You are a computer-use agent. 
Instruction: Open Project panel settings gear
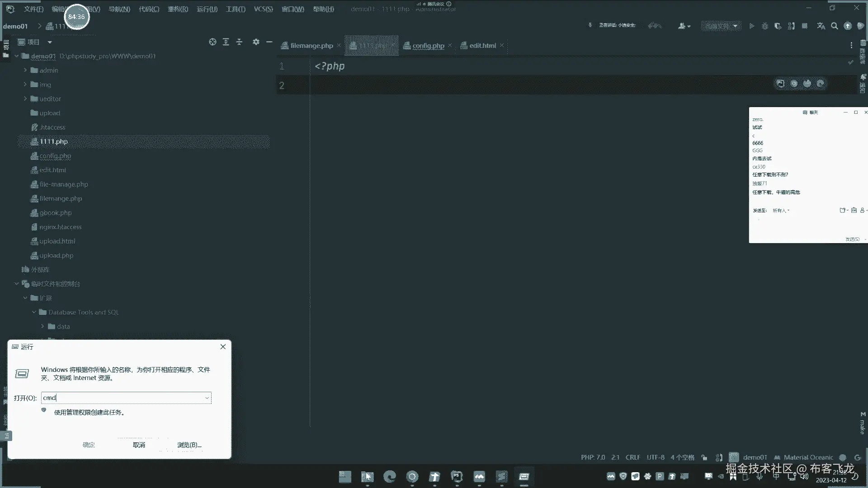(256, 42)
